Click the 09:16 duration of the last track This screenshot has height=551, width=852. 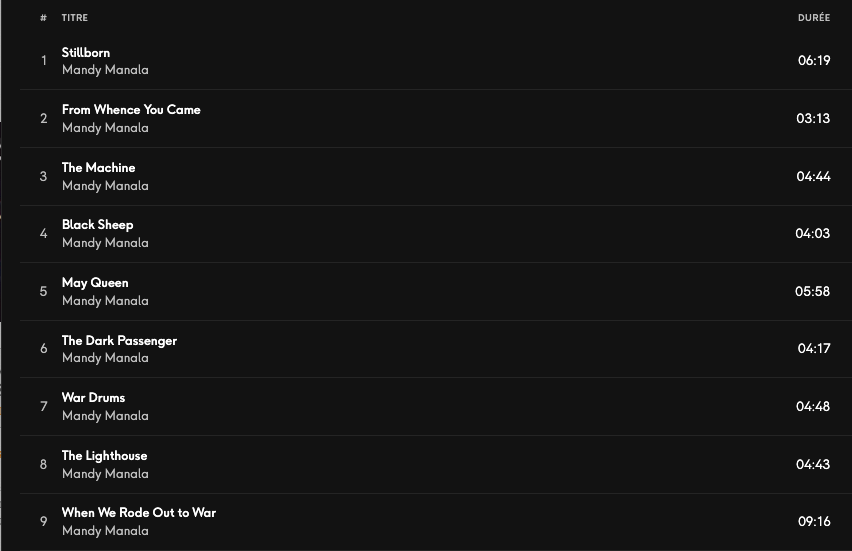point(814,522)
